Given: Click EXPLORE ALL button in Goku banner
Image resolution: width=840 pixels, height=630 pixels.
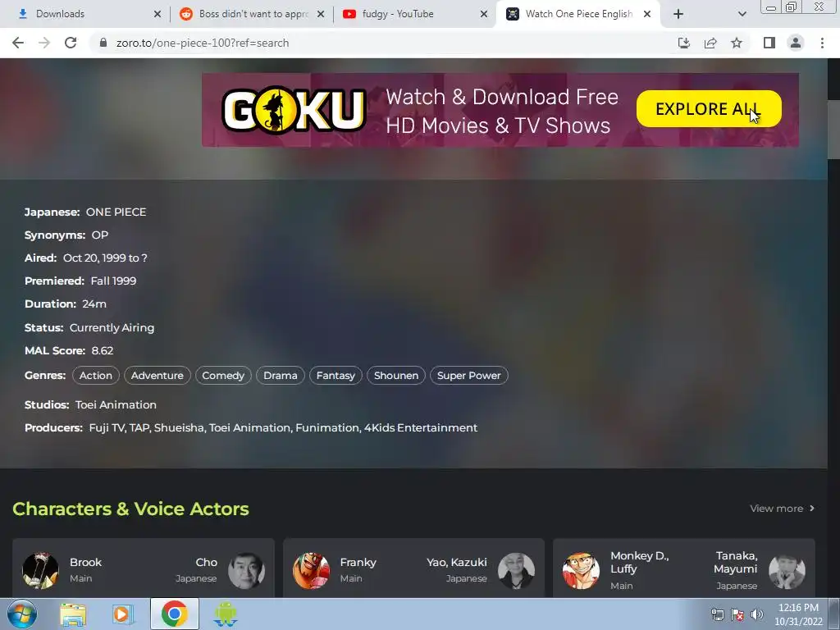Looking at the screenshot, I should (x=709, y=109).
